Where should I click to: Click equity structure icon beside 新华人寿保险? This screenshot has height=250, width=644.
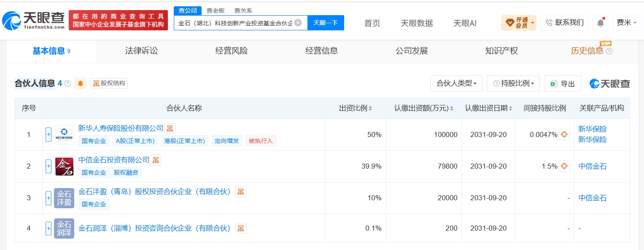[x=170, y=129]
